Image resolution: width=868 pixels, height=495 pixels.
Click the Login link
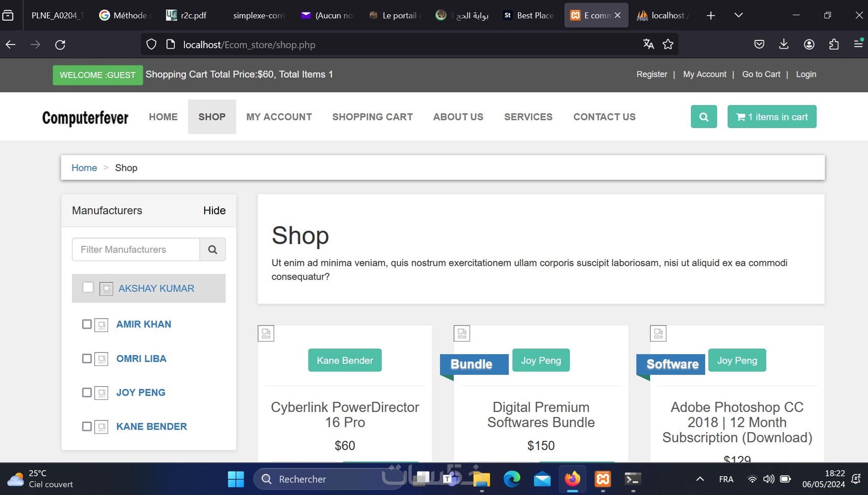(806, 75)
